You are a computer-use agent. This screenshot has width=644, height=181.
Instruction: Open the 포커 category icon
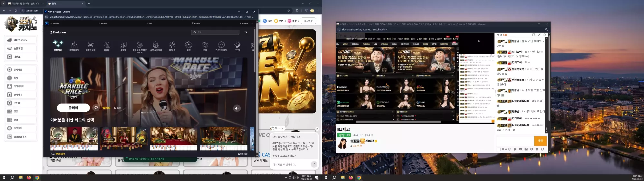click(205, 46)
